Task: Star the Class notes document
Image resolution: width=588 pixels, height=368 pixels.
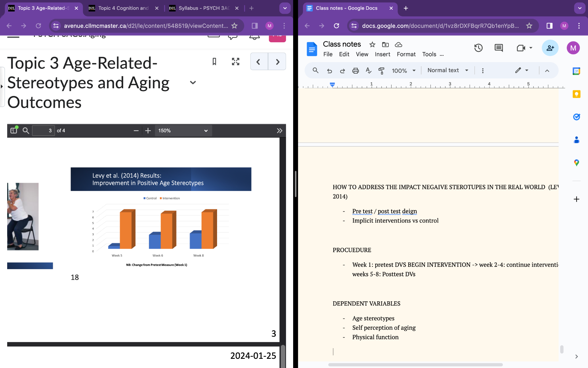Action: tap(372, 45)
